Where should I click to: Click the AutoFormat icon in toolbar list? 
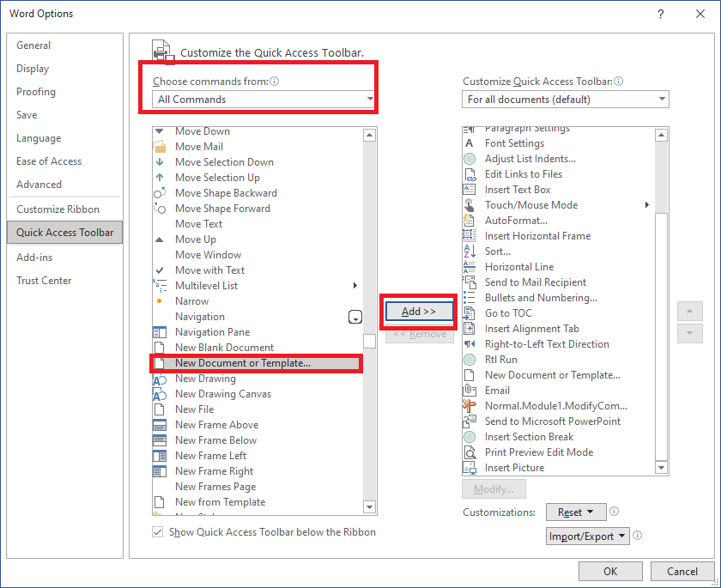[469, 221]
